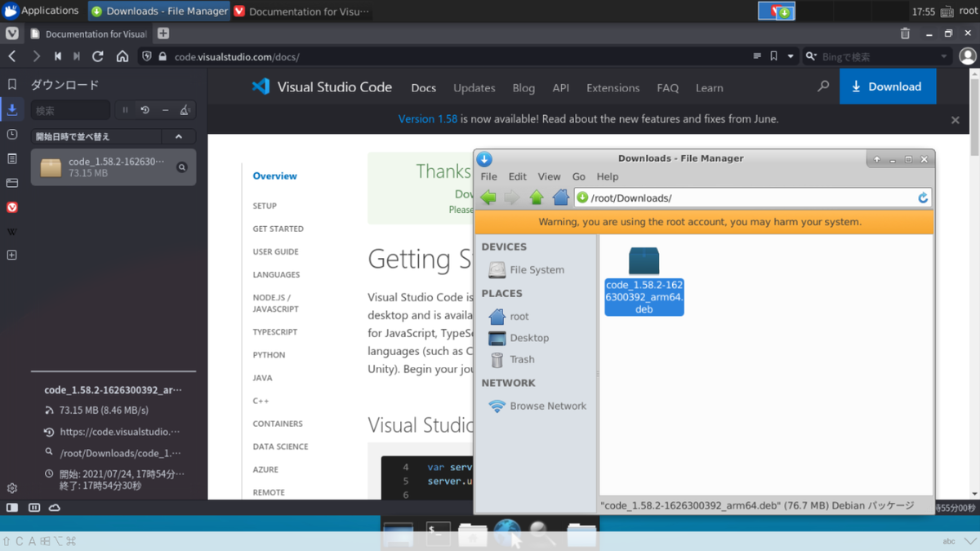This screenshot has width=980, height=551.
Task: Click the search icon on VS Code site
Action: pos(823,87)
